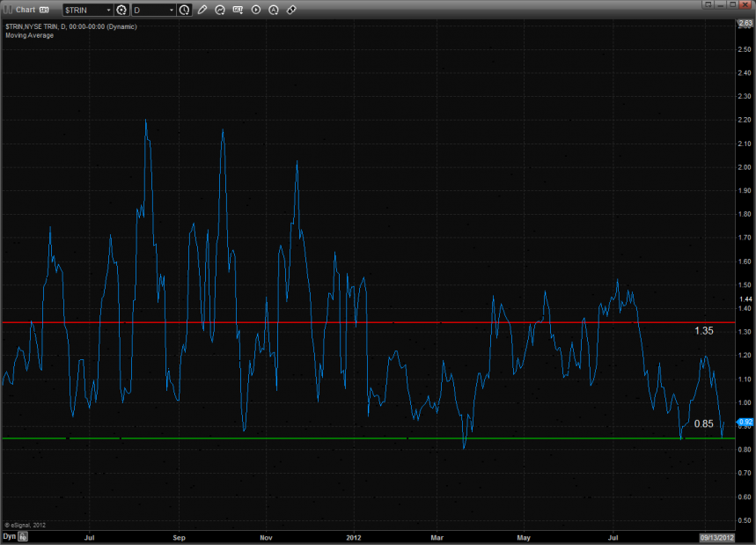Open the circled A alerts menu
The height and width of the screenshot is (545, 756).
click(274, 10)
